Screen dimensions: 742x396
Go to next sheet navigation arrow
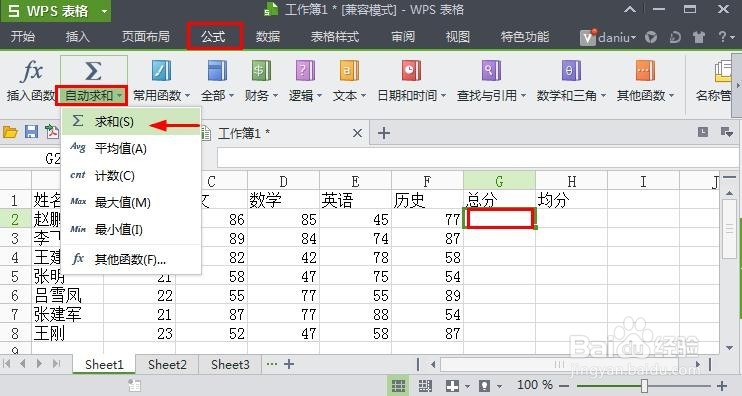(40, 363)
